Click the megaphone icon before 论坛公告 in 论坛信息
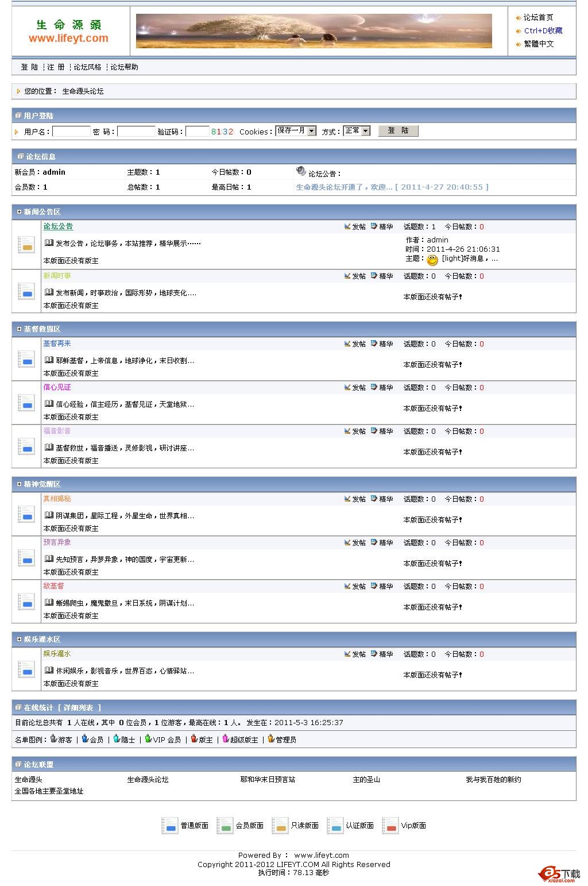 pos(301,170)
